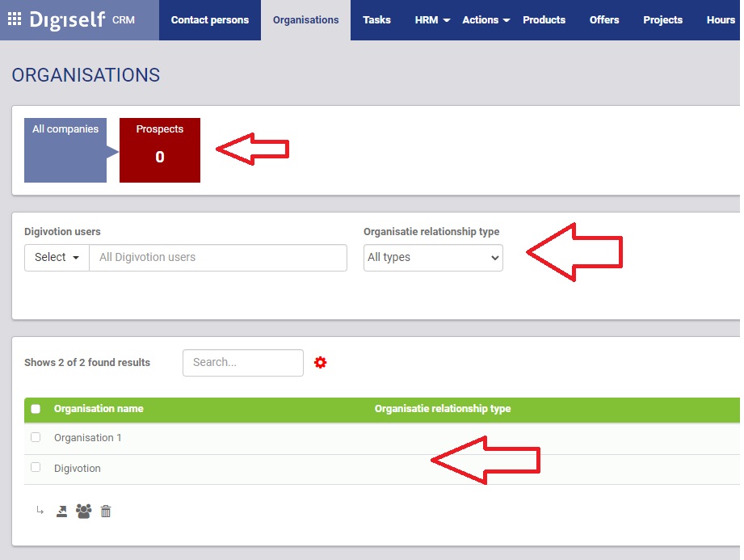Open the Actions menu dropdown
Image resolution: width=744 pixels, height=560 pixels.
tap(485, 20)
